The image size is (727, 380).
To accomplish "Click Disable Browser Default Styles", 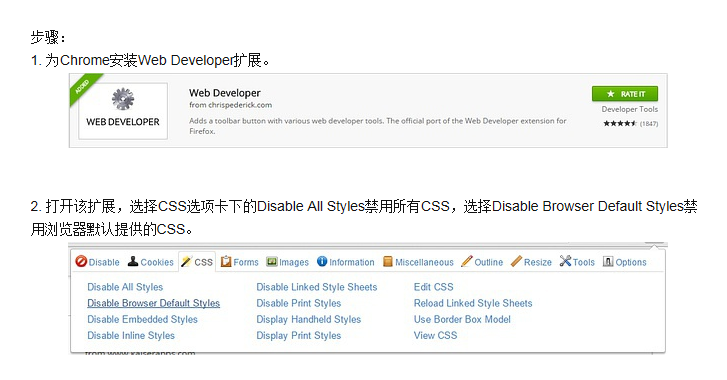I will [153, 303].
